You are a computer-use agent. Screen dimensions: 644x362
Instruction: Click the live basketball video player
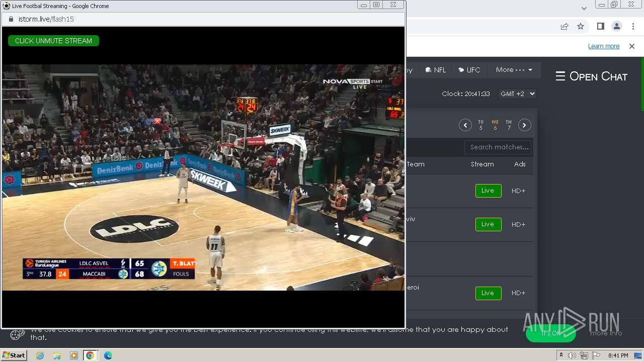(x=203, y=177)
